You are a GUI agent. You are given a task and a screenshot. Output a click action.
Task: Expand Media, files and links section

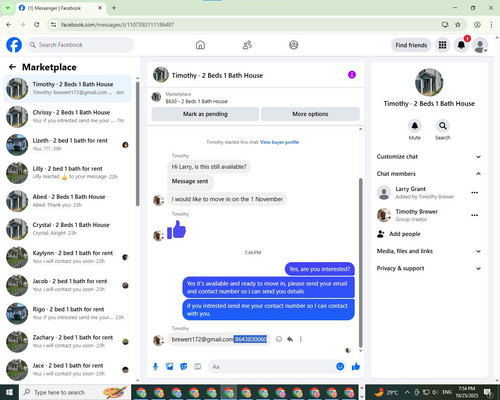pyautogui.click(x=429, y=251)
